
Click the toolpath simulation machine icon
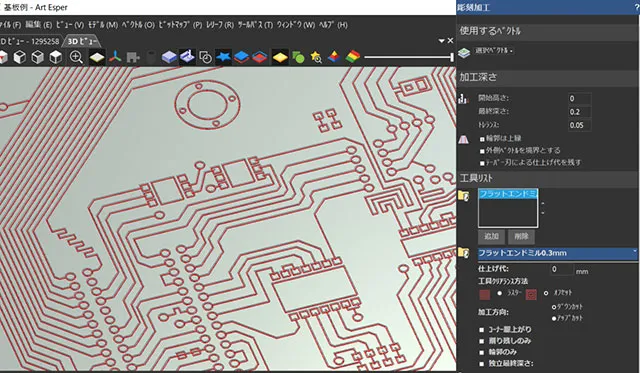(x=187, y=57)
